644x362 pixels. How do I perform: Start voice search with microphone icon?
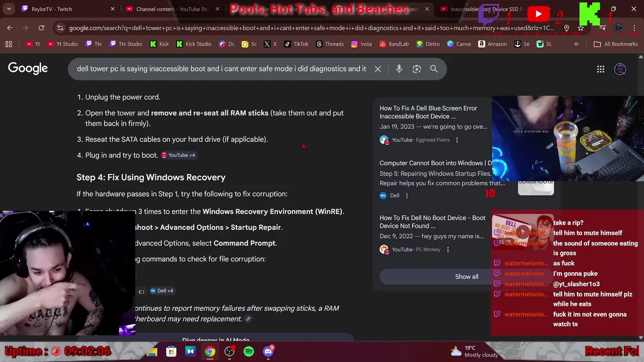(x=399, y=69)
